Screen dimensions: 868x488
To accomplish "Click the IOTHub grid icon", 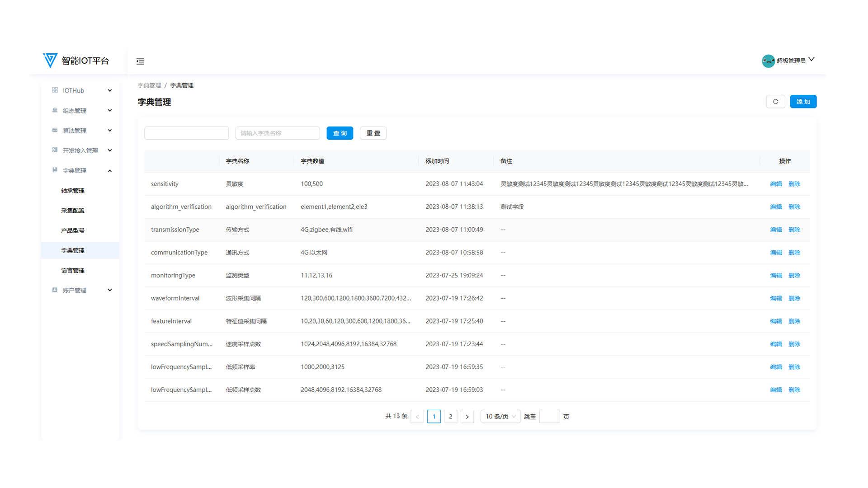I will 55,90.
